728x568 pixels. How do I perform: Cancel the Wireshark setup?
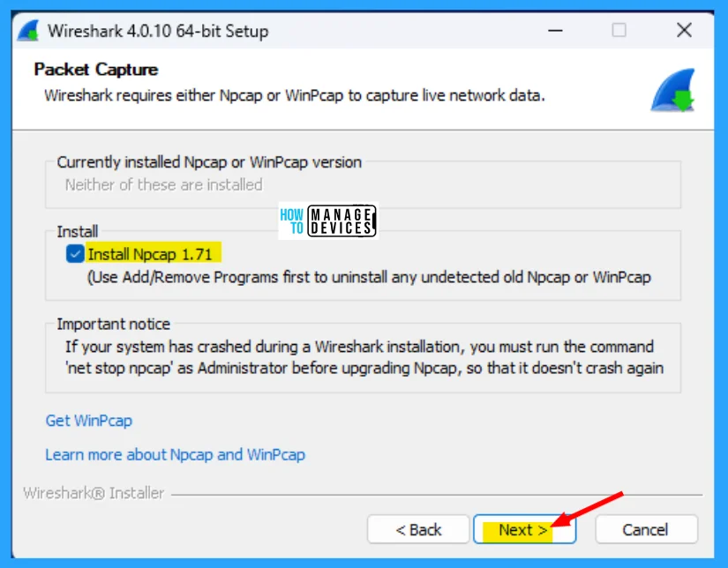pyautogui.click(x=646, y=529)
